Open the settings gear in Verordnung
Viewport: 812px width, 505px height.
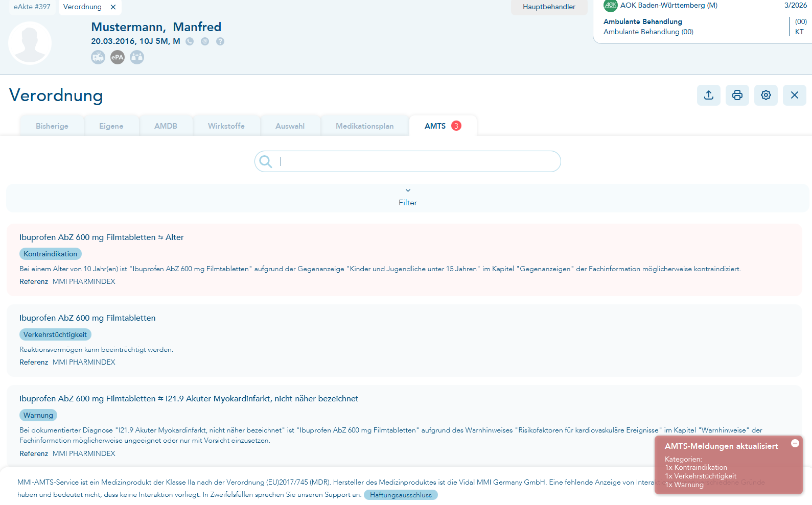765,95
